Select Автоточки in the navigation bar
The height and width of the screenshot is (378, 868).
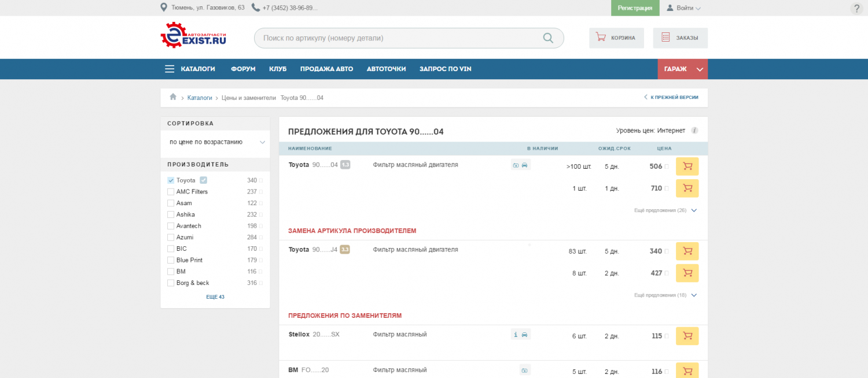click(386, 69)
